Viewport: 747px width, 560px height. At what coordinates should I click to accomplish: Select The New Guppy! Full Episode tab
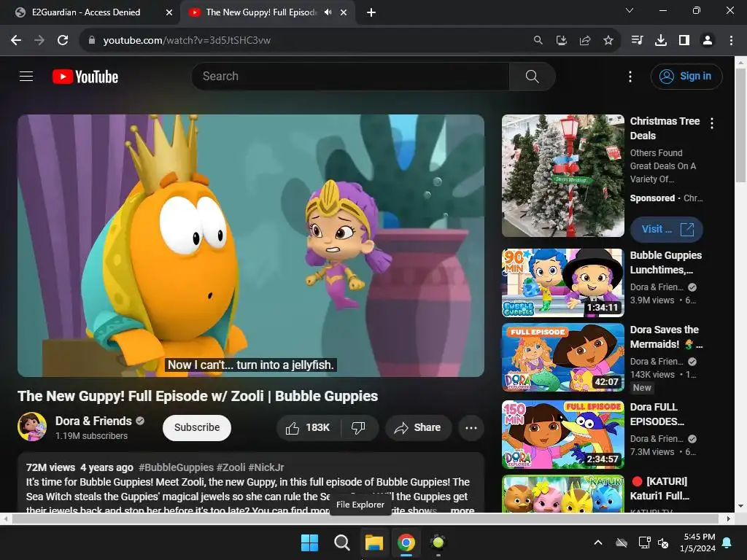[261, 12]
